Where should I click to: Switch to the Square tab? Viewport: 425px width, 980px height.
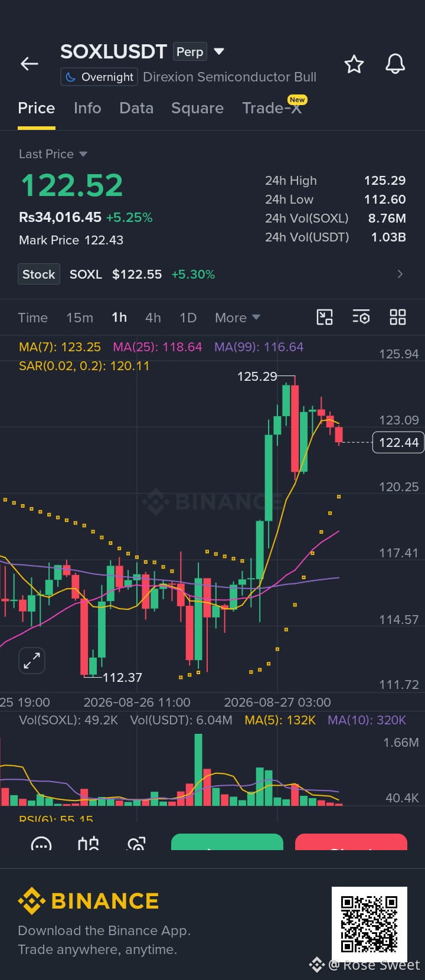pos(197,108)
